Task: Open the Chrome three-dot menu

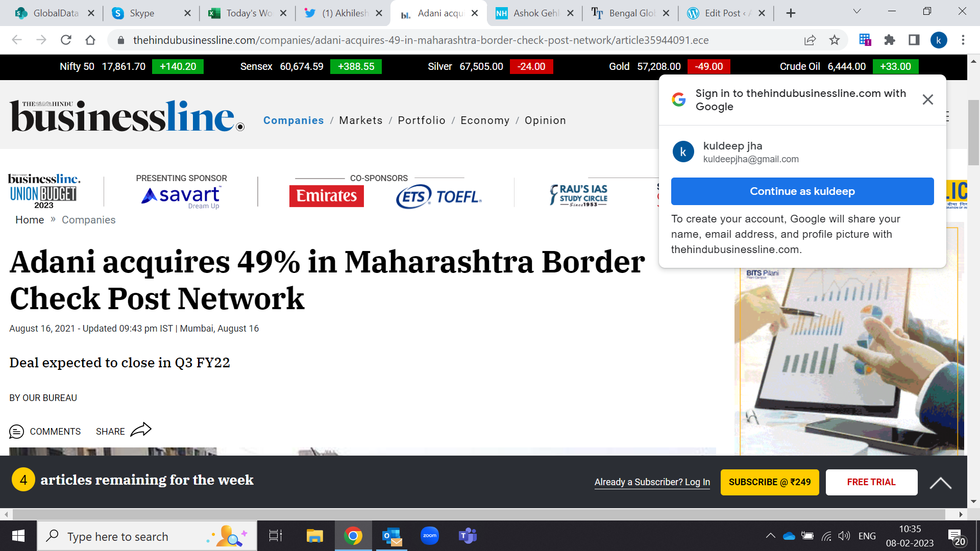Action: (x=963, y=40)
